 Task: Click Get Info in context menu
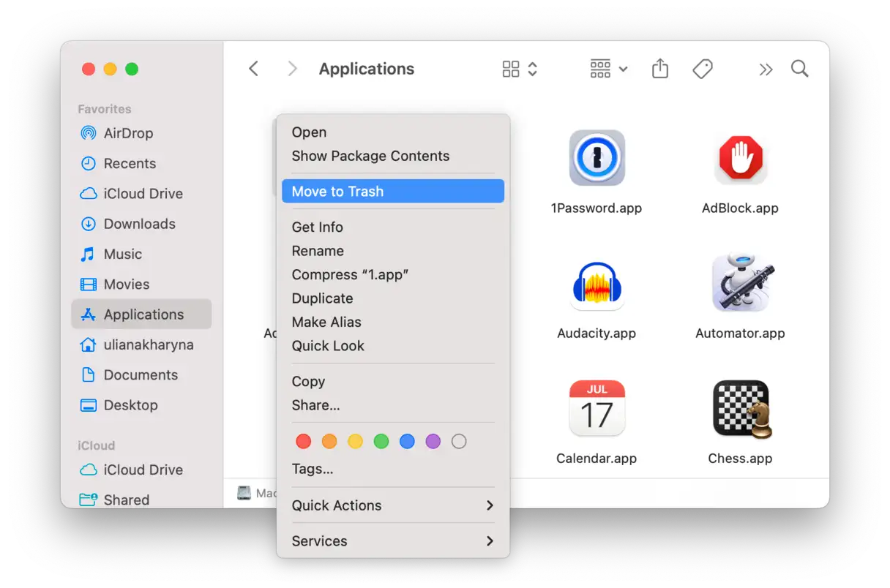[317, 227]
